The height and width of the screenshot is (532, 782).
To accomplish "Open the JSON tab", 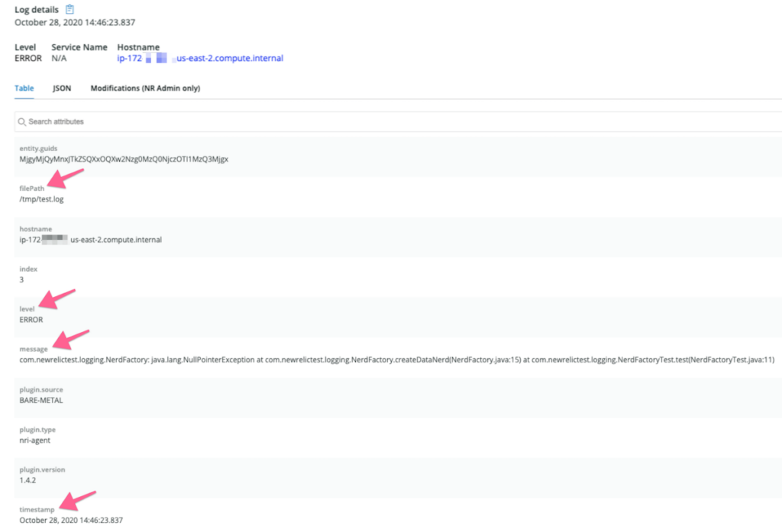I will (x=62, y=88).
